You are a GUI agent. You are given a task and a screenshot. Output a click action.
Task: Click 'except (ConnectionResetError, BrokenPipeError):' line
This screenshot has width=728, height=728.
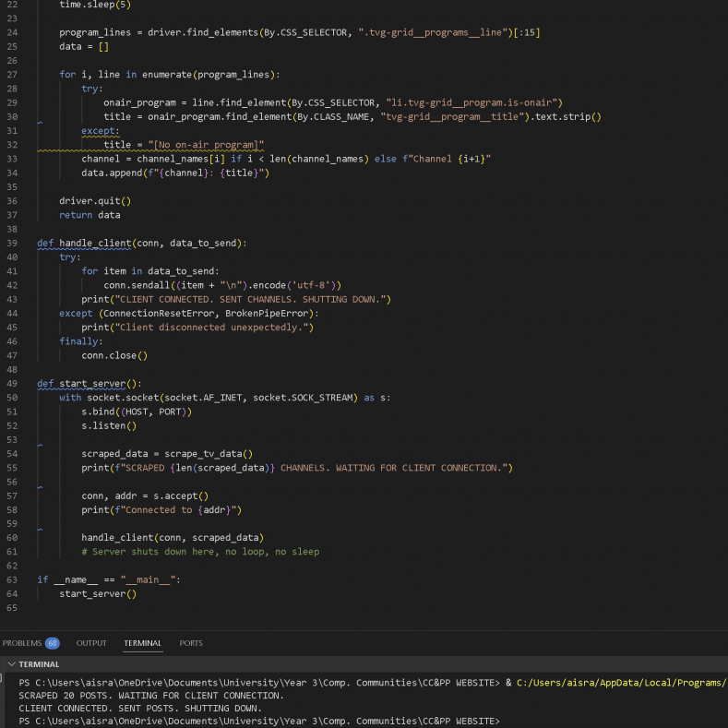(x=189, y=314)
